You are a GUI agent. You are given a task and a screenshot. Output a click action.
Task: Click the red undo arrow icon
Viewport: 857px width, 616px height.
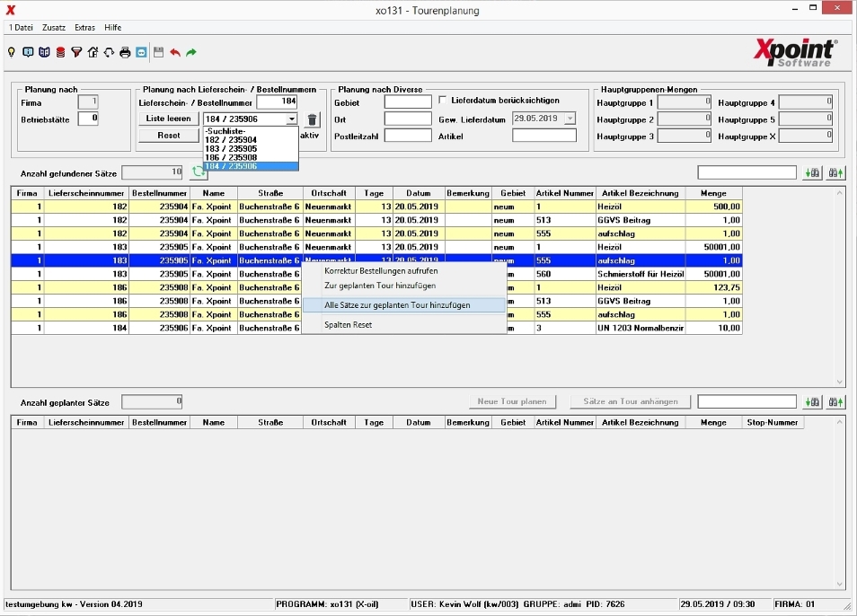[x=175, y=52]
